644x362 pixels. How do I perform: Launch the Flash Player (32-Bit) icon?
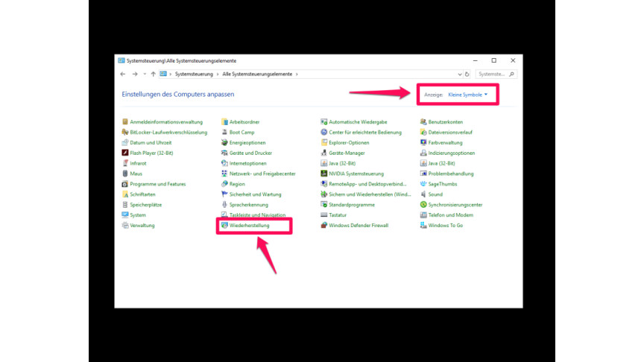[x=125, y=153]
